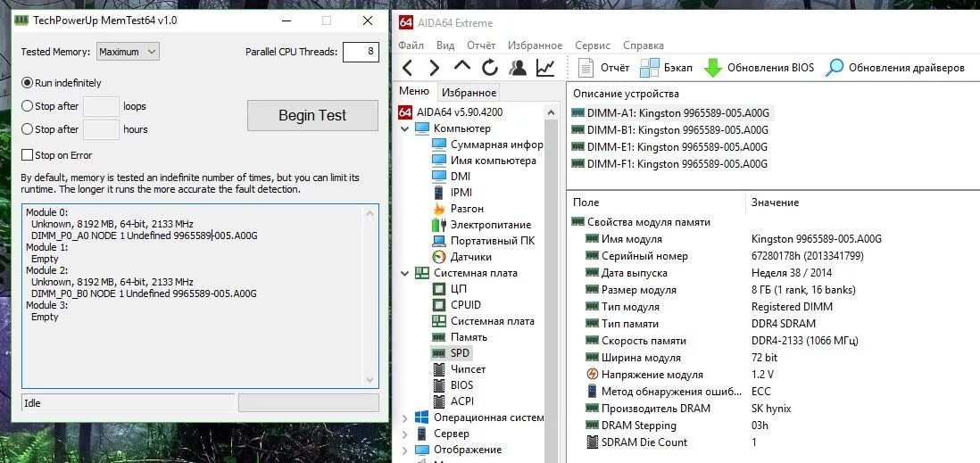980x463 pixels.
Task: Select the CPUID tree item
Action: [457, 305]
